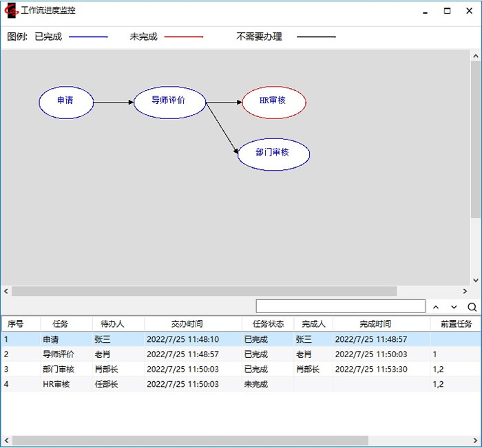The image size is (482, 448).
Task: Sort by the 任务 column header
Action: click(61, 323)
